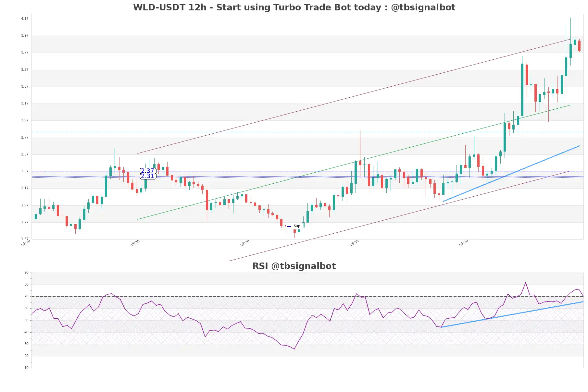The height and width of the screenshot is (392, 588).
Task: Click the RSI peak point above 80
Action: [526, 283]
